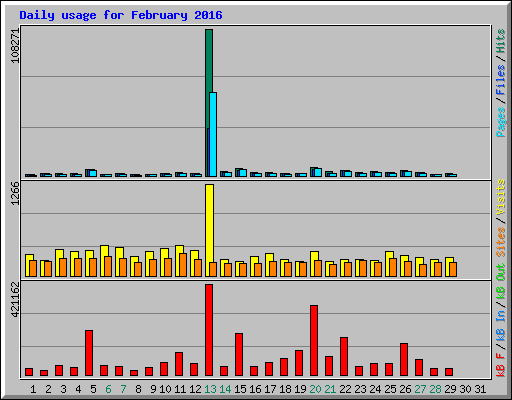The image size is (512, 400).
Task: Click the 'Files' legend label
Action: click(x=501, y=80)
